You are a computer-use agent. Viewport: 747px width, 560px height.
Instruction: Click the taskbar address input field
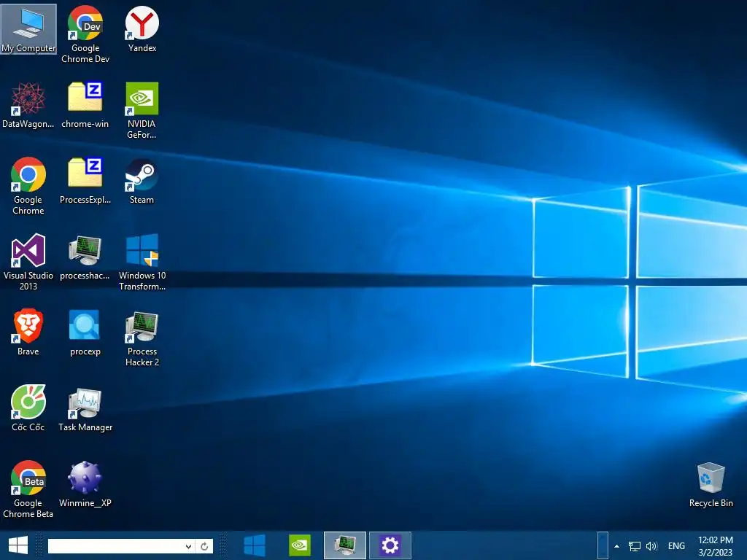[x=115, y=546]
